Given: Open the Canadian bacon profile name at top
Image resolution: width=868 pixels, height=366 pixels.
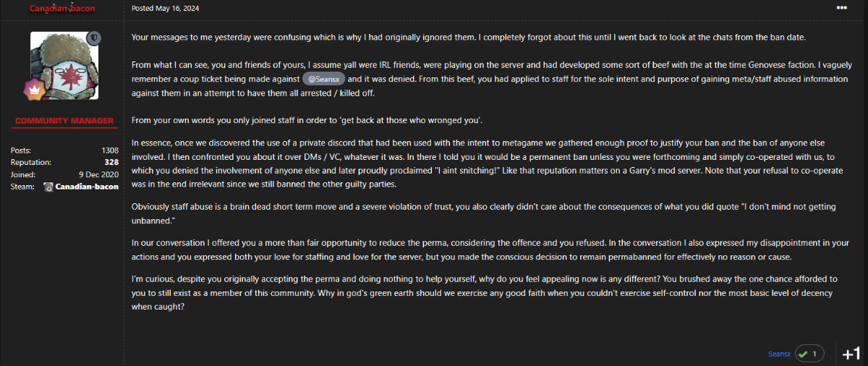Looking at the screenshot, I should click(61, 8).
